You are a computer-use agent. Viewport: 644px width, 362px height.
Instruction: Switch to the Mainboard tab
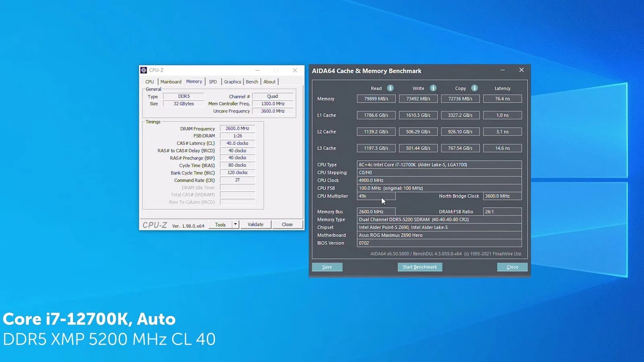pyautogui.click(x=171, y=82)
